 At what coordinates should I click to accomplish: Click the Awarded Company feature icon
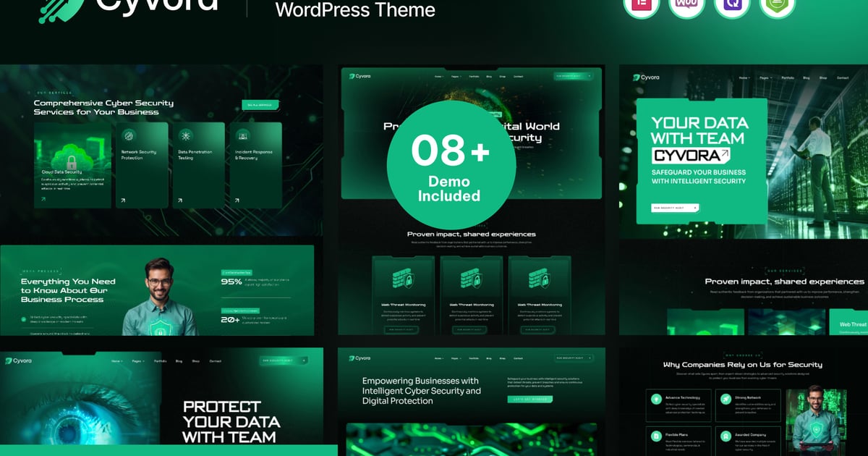click(726, 436)
